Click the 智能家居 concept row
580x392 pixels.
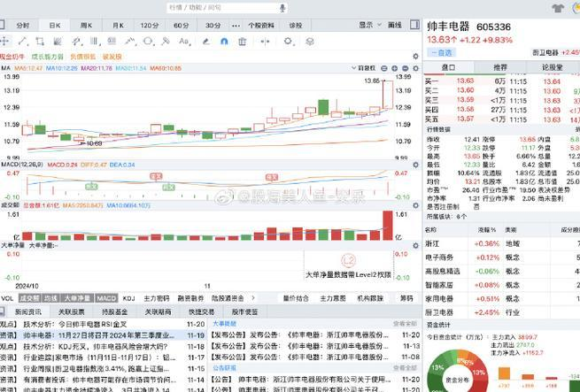click(501, 285)
